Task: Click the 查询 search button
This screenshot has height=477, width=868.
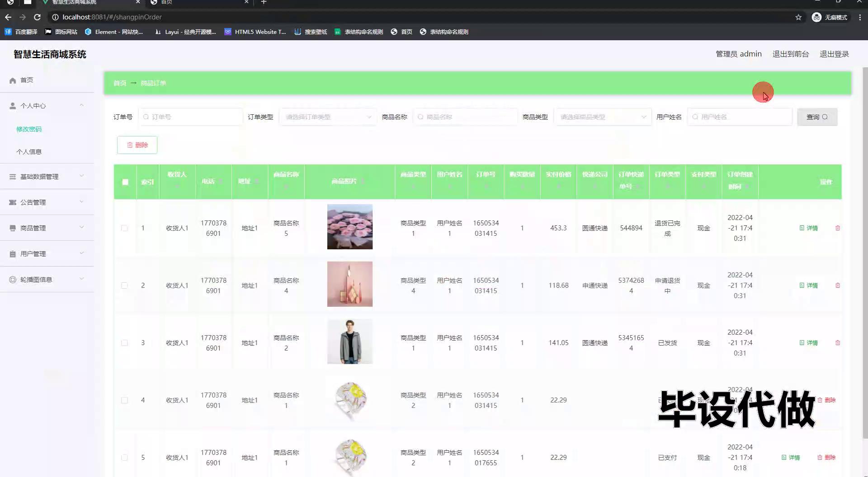Action: click(817, 117)
